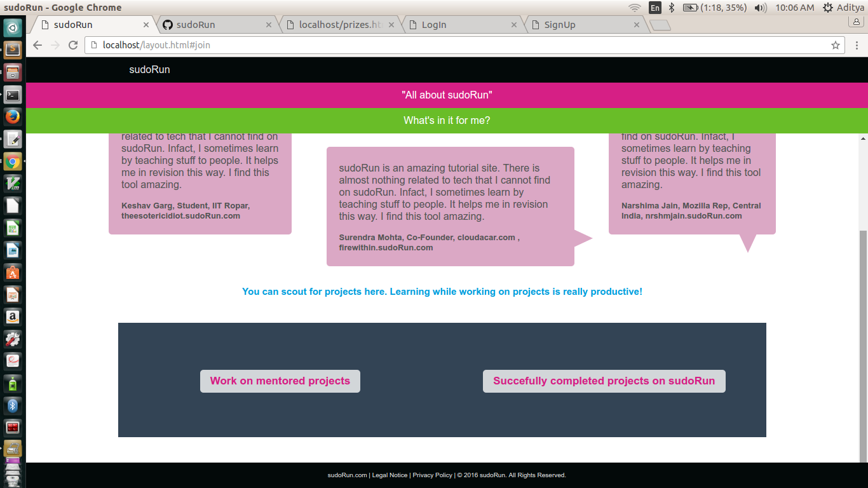Open WiFi network indicator menu
Image resolution: width=868 pixels, height=488 pixels.
[635, 8]
